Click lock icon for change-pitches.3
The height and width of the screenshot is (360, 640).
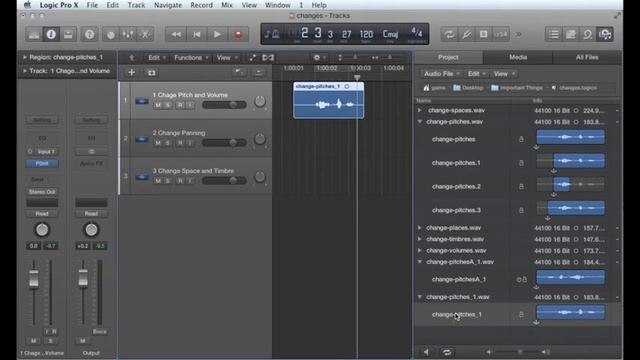pos(521,210)
